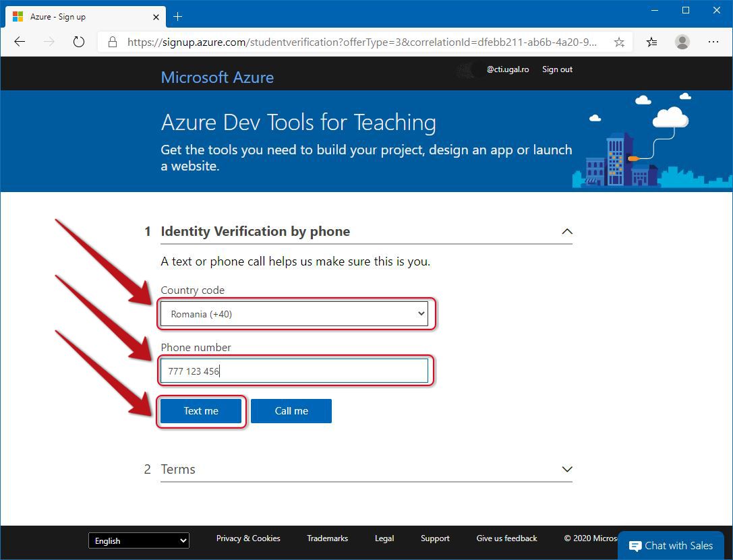Viewport: 733px width, 560px height.
Task: Open the browser settings and more menu
Action: coord(713,42)
